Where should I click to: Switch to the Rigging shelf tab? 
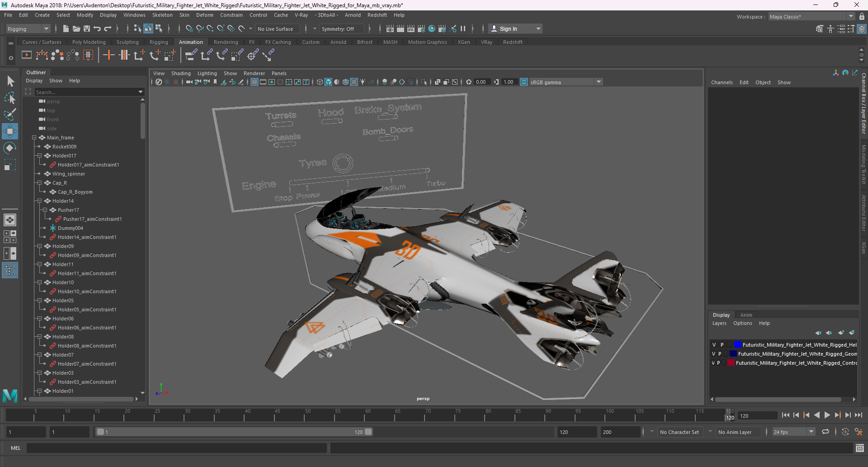click(159, 42)
